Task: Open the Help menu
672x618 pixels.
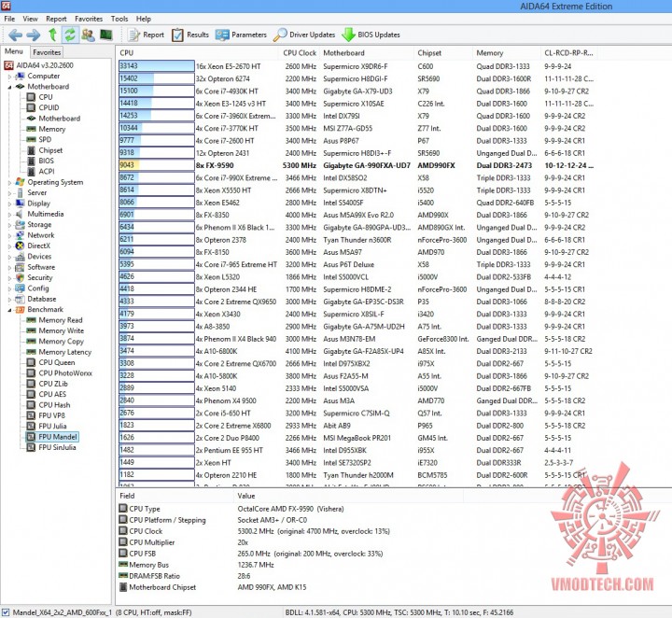Action: 144,19
